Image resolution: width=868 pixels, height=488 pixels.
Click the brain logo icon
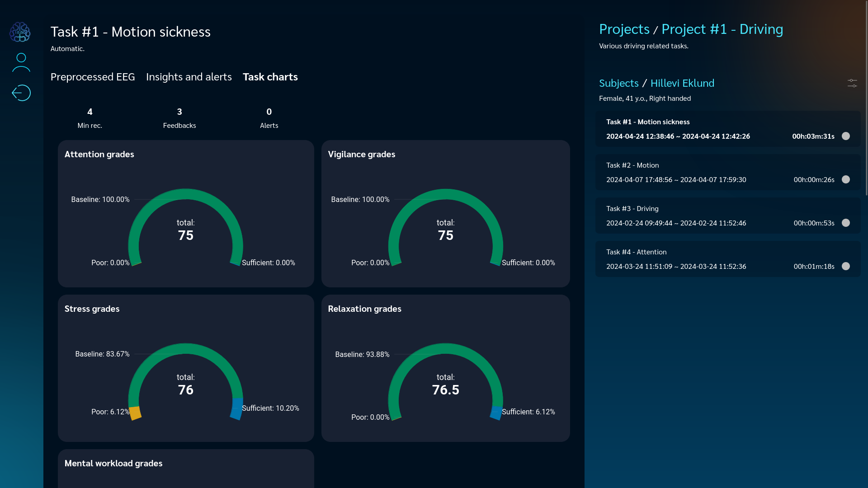(20, 32)
